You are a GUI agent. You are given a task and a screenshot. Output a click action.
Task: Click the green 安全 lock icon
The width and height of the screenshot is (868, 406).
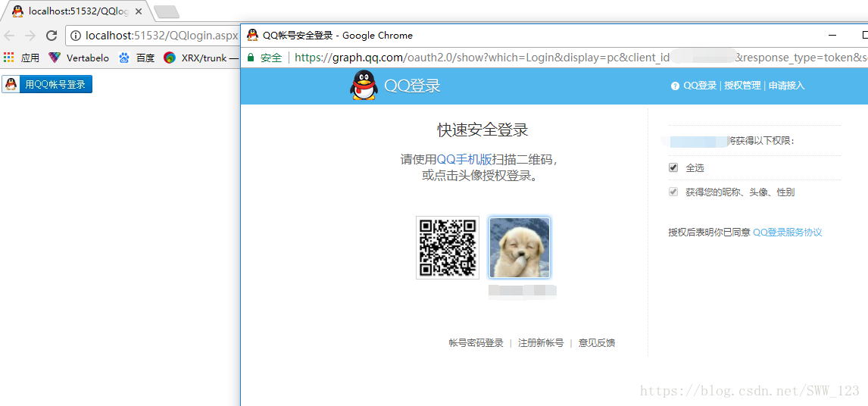point(251,57)
